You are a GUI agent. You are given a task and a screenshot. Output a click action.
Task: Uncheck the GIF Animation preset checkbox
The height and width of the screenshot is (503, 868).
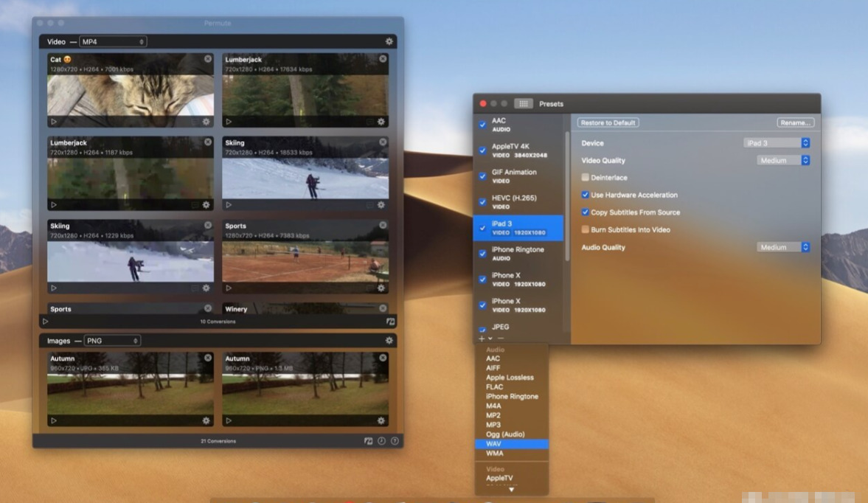tap(482, 176)
